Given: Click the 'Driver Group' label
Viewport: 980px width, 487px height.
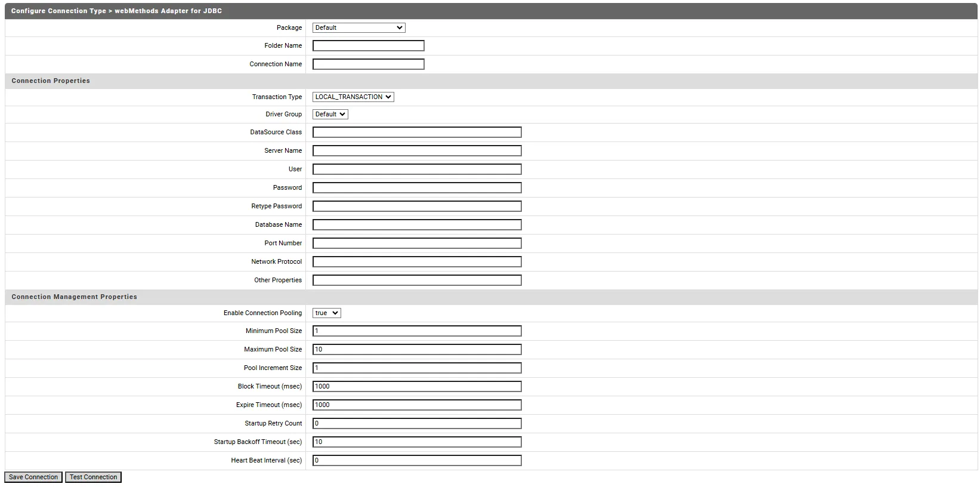Looking at the screenshot, I should tap(283, 114).
